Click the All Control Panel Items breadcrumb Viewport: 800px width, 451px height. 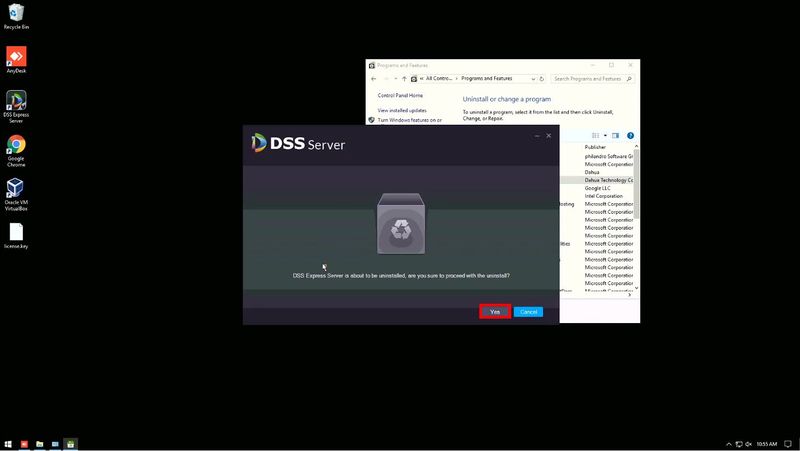tap(438, 79)
